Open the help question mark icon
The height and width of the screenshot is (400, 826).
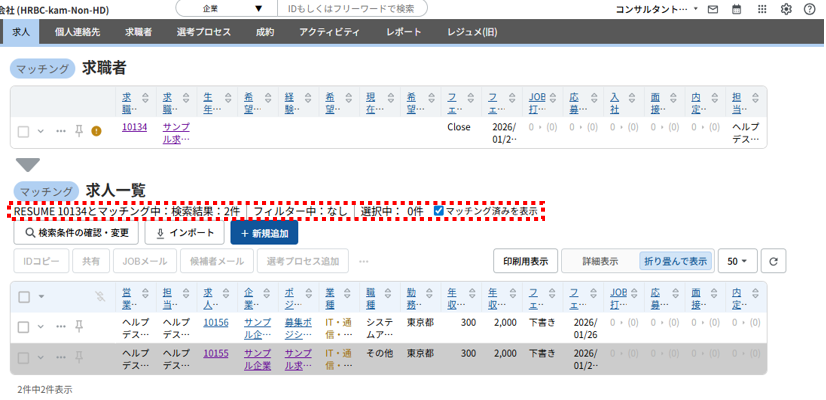(810, 9)
